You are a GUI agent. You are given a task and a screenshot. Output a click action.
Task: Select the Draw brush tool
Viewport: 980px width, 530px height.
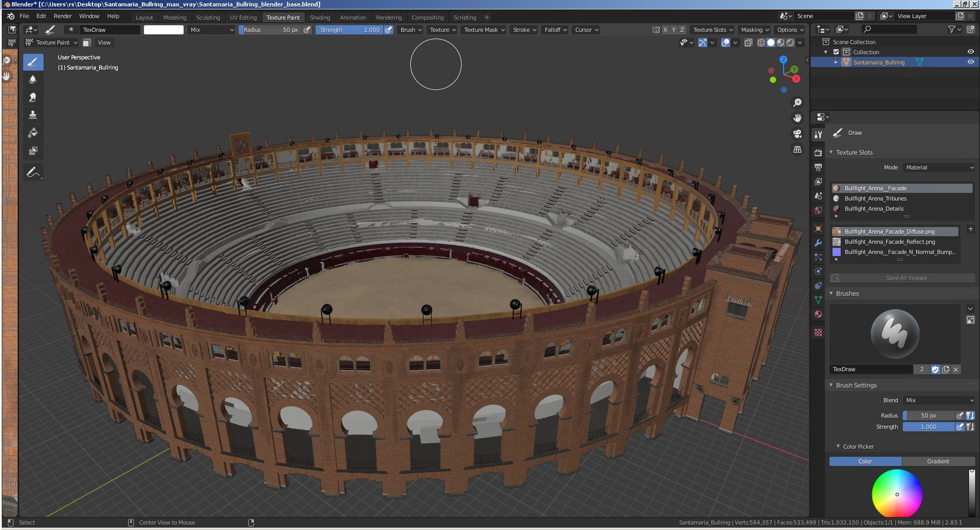pos(33,62)
